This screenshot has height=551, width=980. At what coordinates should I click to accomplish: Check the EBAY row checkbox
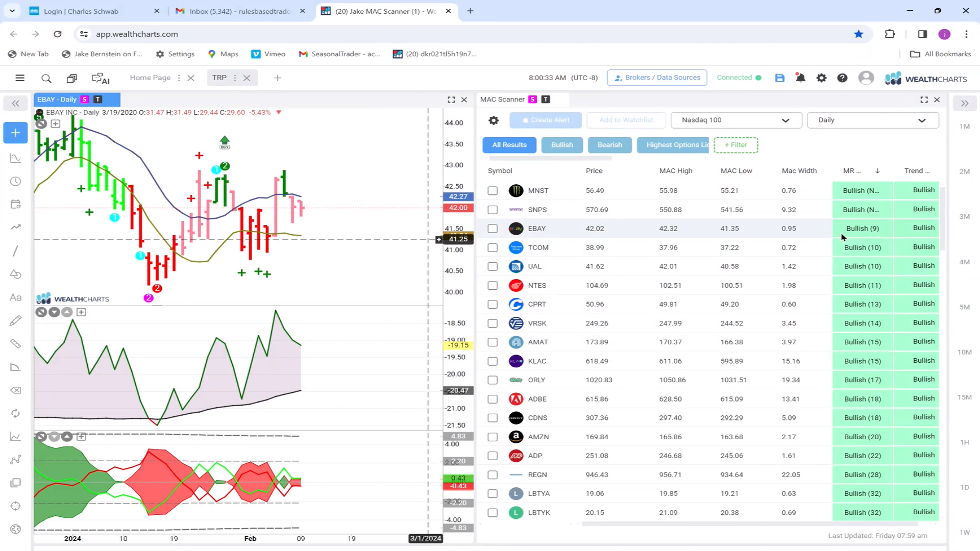click(x=492, y=229)
